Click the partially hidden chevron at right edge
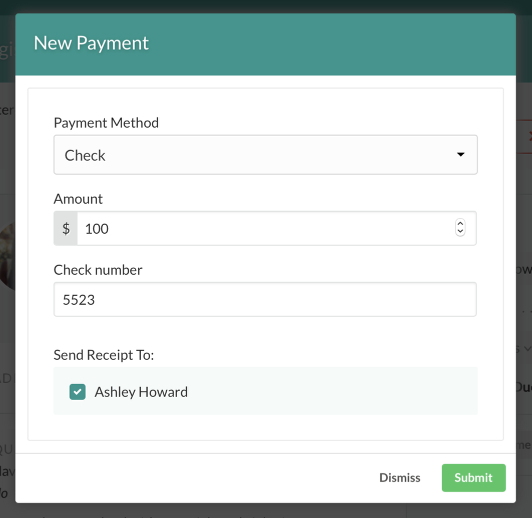Screen dimensions: 532x518 click(x=527, y=348)
